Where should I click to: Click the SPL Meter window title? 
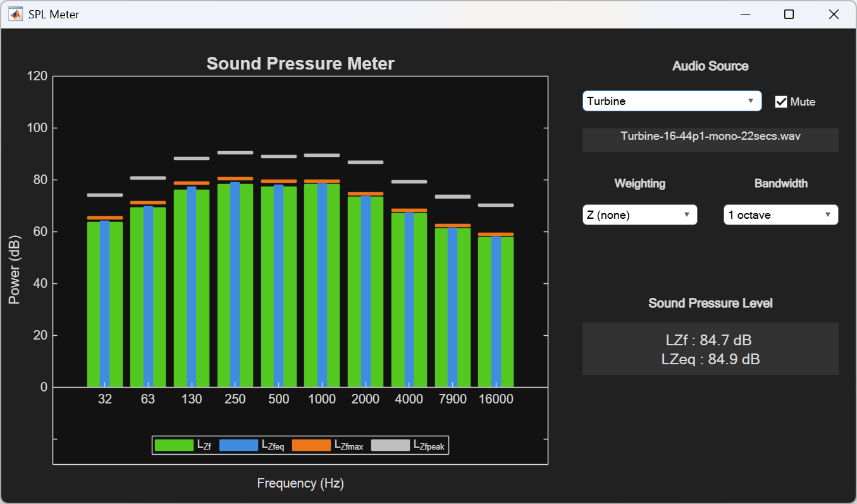point(54,14)
